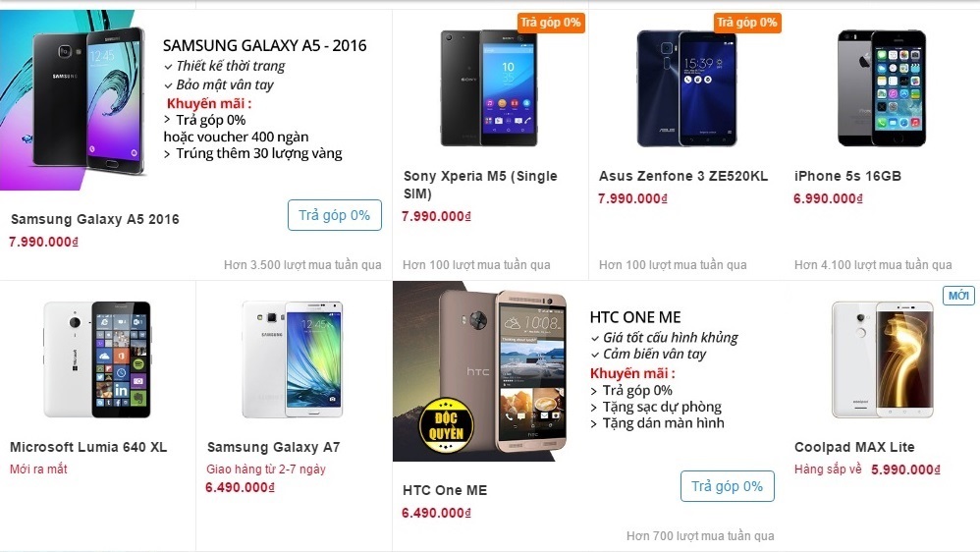980x552 pixels.
Task: Open the Samsung Galaxy A7 product image
Action: tap(293, 359)
